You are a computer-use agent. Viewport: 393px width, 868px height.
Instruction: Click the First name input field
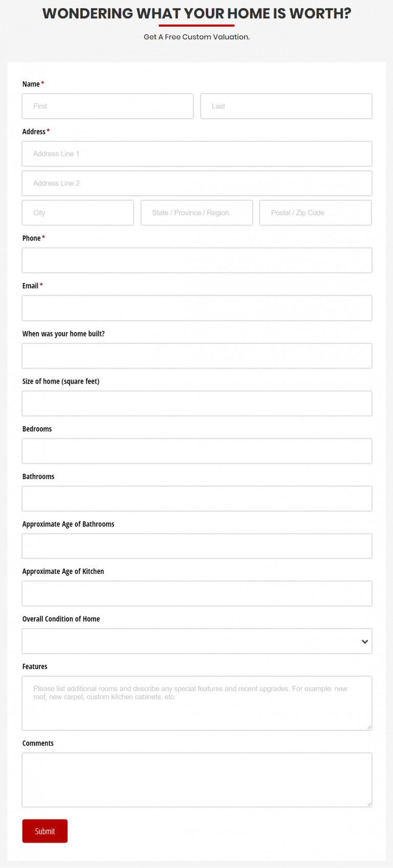tap(107, 106)
